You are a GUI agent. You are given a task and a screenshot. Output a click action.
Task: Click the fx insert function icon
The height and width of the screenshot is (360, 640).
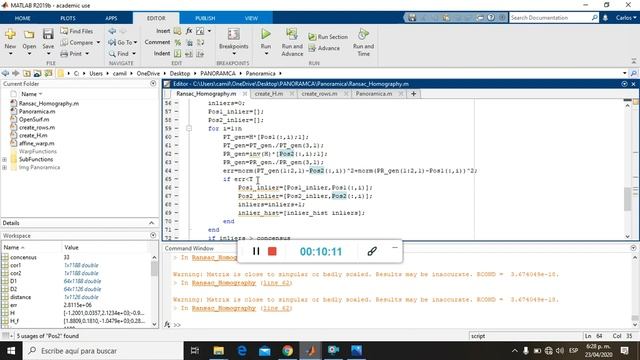(189, 31)
